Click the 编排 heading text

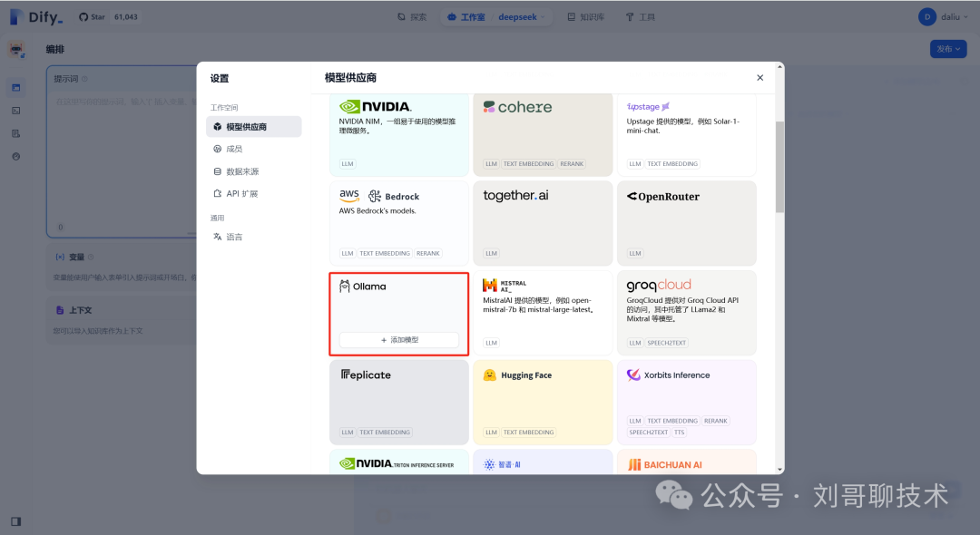(x=55, y=49)
